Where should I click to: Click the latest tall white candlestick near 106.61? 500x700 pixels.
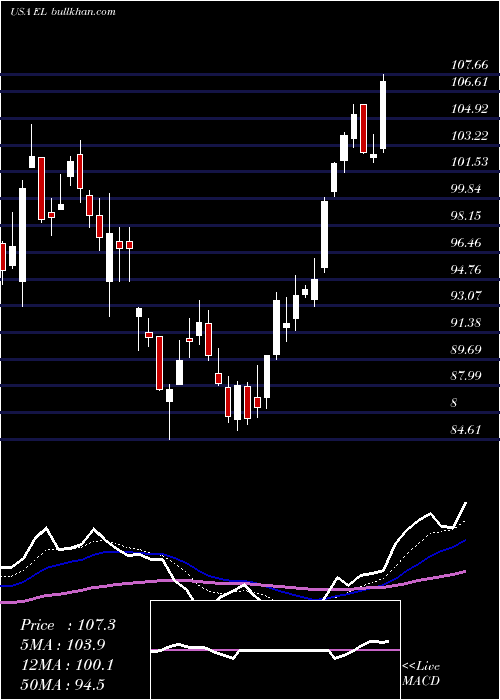[383, 114]
